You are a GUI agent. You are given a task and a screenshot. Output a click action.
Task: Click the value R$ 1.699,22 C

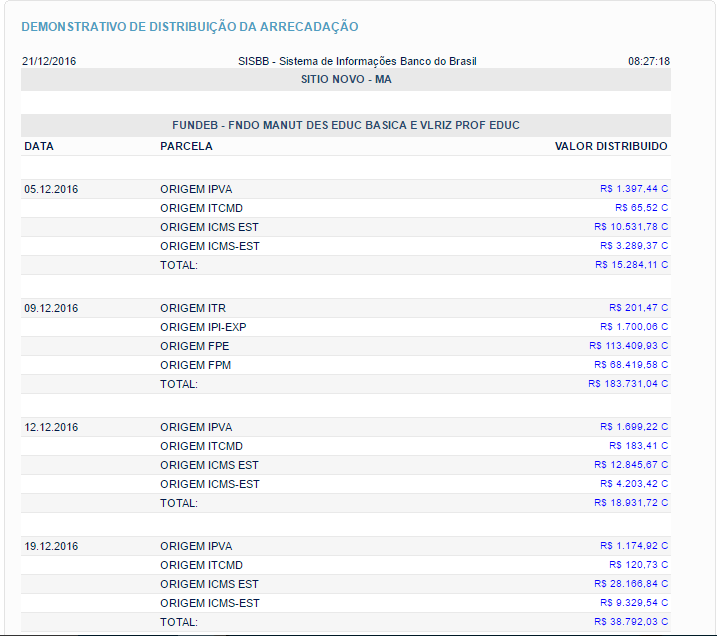coord(634,427)
